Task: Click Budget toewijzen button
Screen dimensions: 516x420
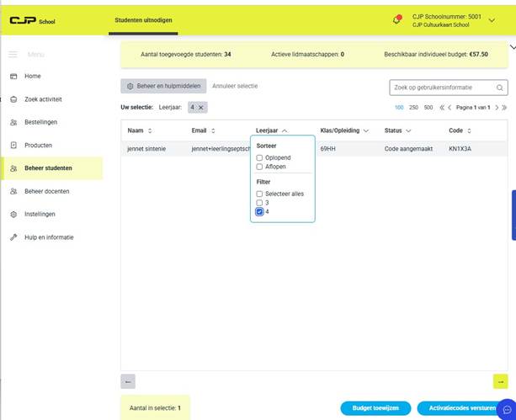Action: [x=375, y=408]
